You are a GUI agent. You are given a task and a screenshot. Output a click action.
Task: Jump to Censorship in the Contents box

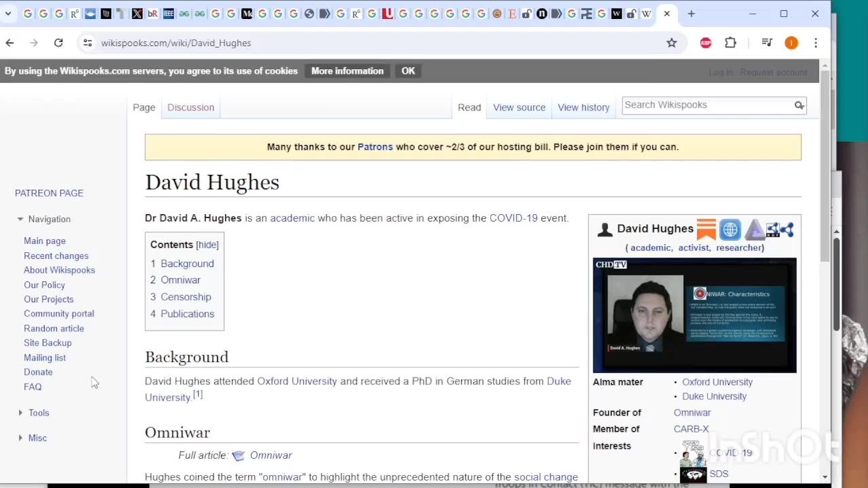coord(186,297)
